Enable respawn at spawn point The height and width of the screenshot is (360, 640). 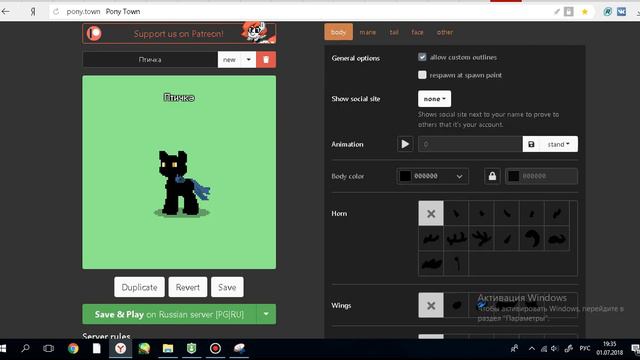pyautogui.click(x=422, y=75)
